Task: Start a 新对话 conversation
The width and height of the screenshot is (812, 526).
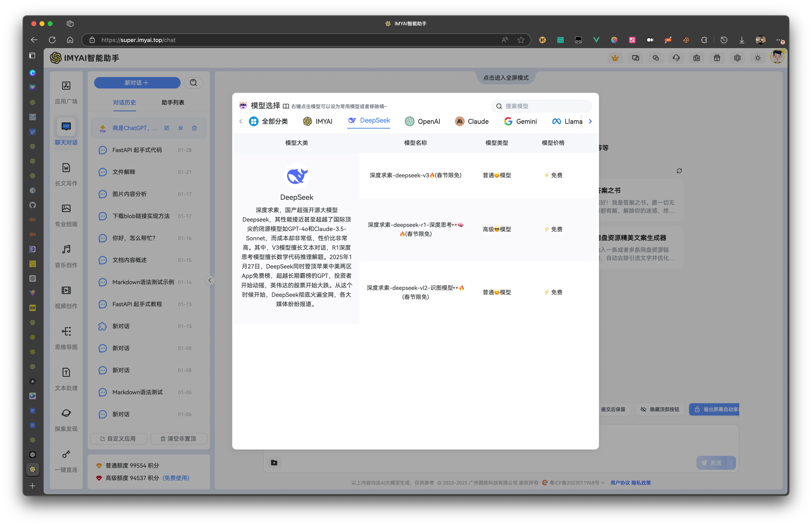Action: pos(137,83)
